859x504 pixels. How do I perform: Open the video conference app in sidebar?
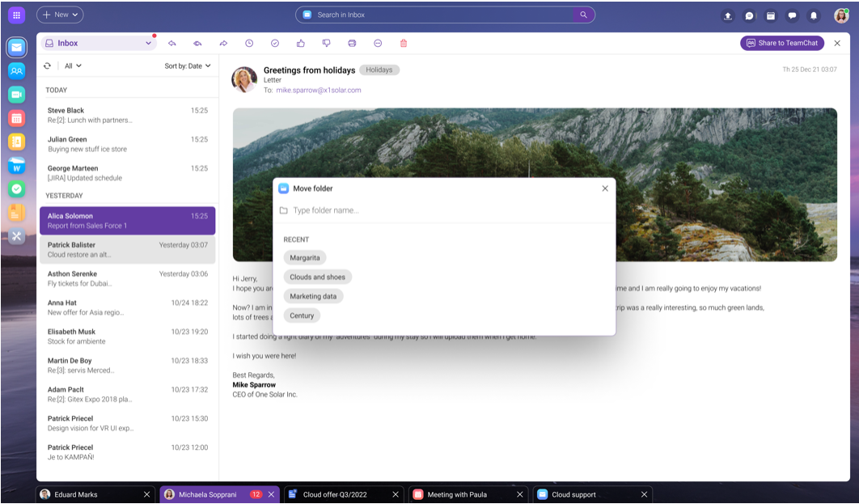[16, 95]
